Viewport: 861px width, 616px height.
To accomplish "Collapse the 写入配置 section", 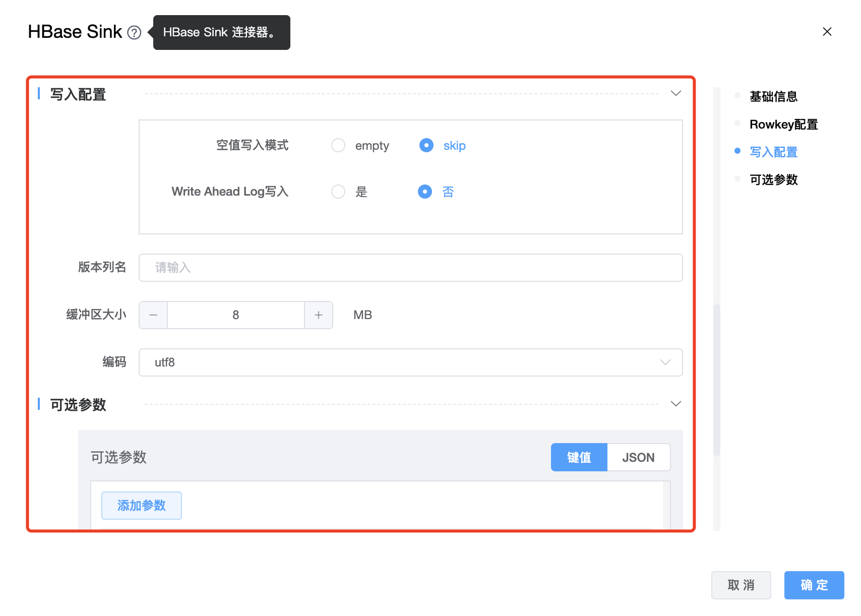I will click(x=676, y=94).
